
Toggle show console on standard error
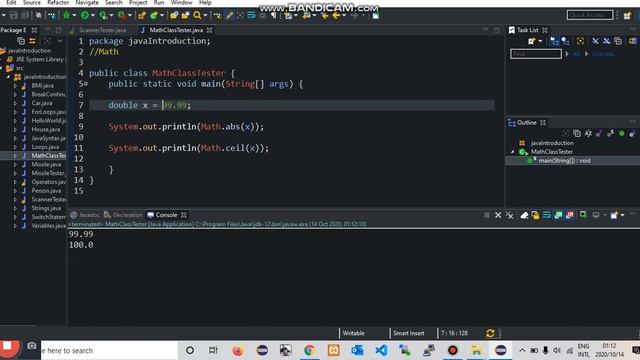coord(570,215)
